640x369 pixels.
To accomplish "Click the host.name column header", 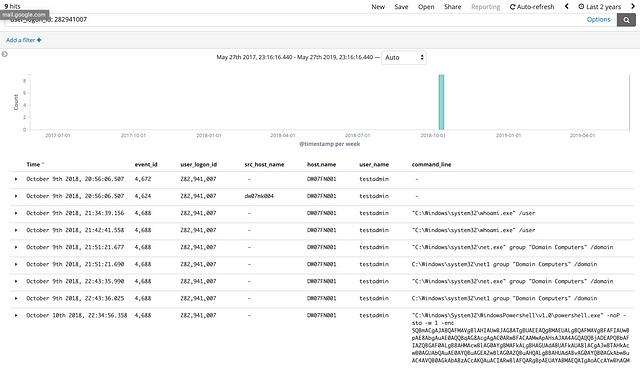I will [321, 164].
